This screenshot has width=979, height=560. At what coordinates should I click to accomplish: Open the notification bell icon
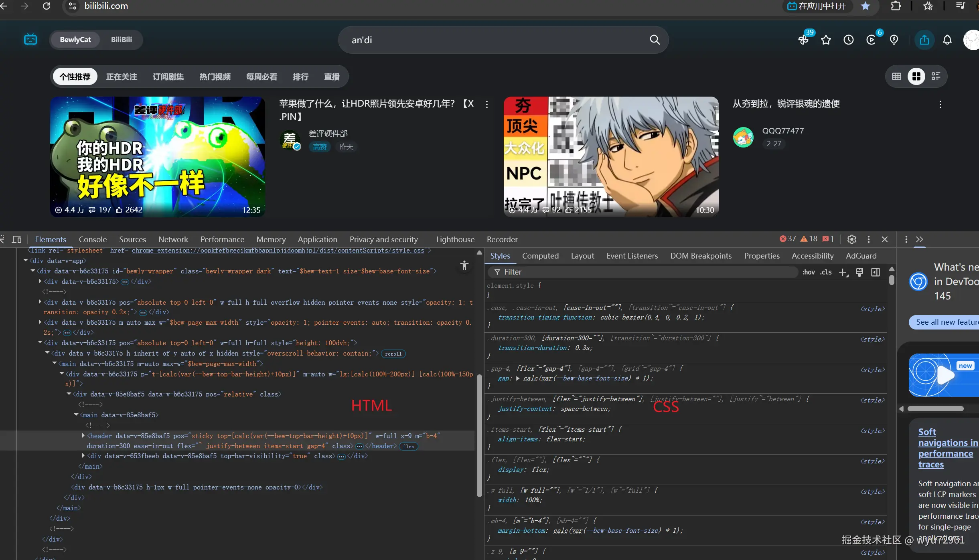coord(947,40)
